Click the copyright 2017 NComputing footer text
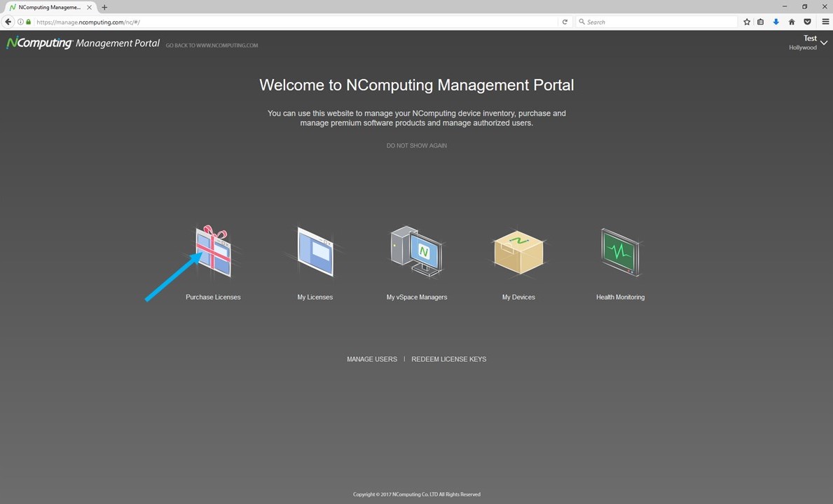 [416, 494]
